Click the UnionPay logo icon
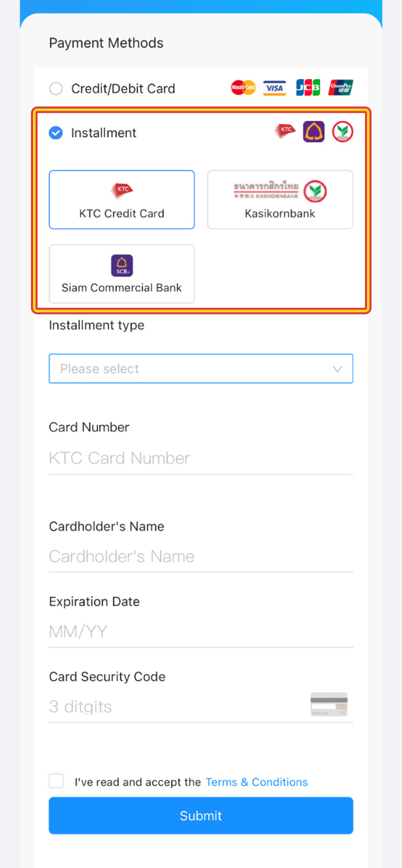Image resolution: width=402 pixels, height=868 pixels. [341, 88]
